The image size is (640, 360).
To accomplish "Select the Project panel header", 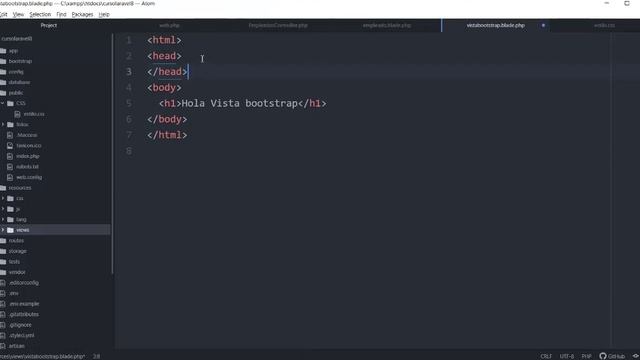I will (x=49, y=25).
